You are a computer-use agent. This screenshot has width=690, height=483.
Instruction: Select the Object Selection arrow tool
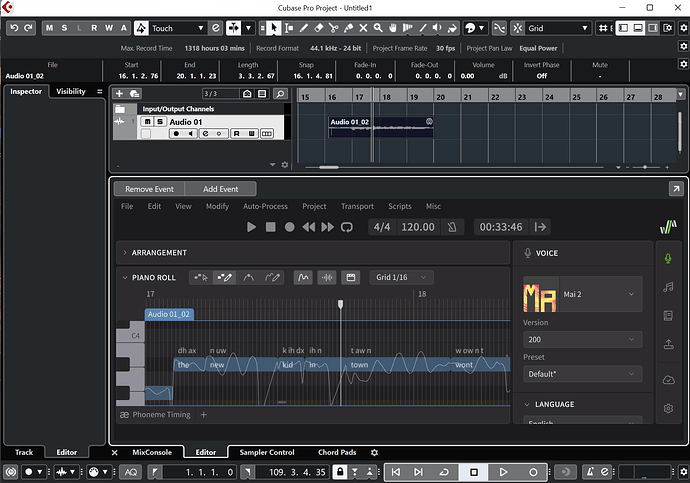274,28
